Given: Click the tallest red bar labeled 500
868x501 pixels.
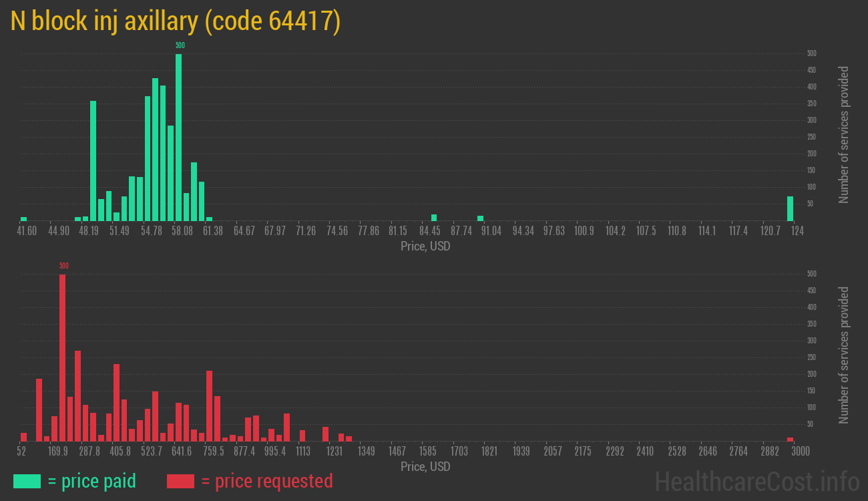Looking at the screenshot, I should click(62, 357).
